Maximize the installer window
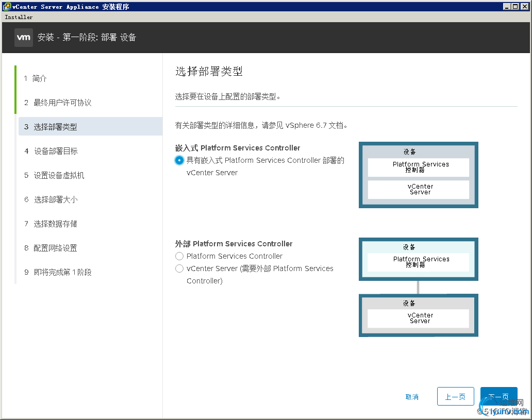 pos(515,7)
